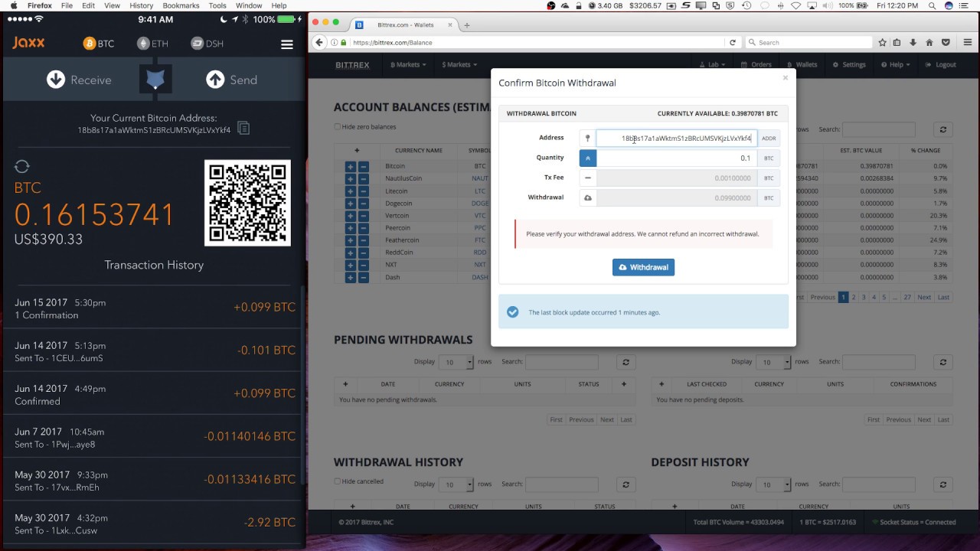Viewport: 980px width, 551px height.
Task: Open pending deposits rows display dropdown
Action: point(775,362)
